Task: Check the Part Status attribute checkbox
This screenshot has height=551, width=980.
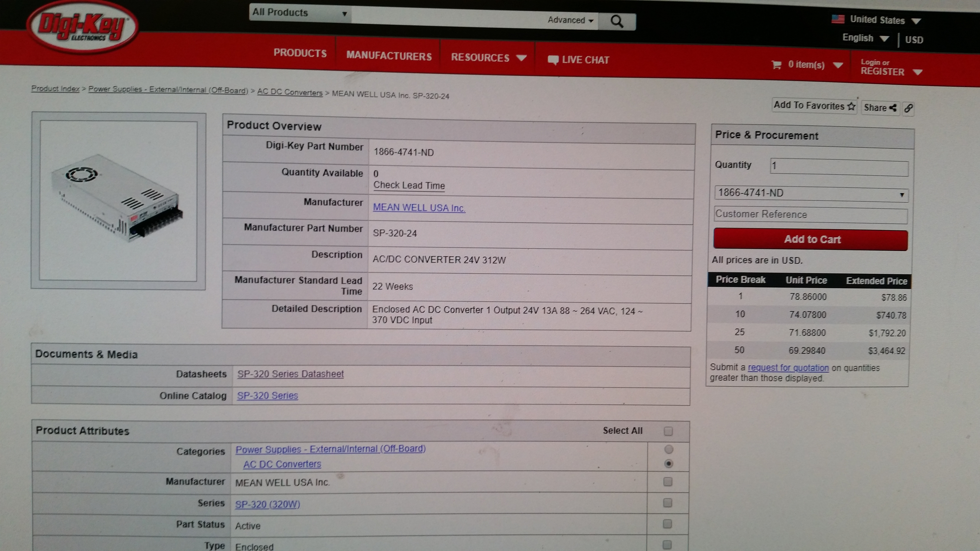Action: (x=667, y=524)
